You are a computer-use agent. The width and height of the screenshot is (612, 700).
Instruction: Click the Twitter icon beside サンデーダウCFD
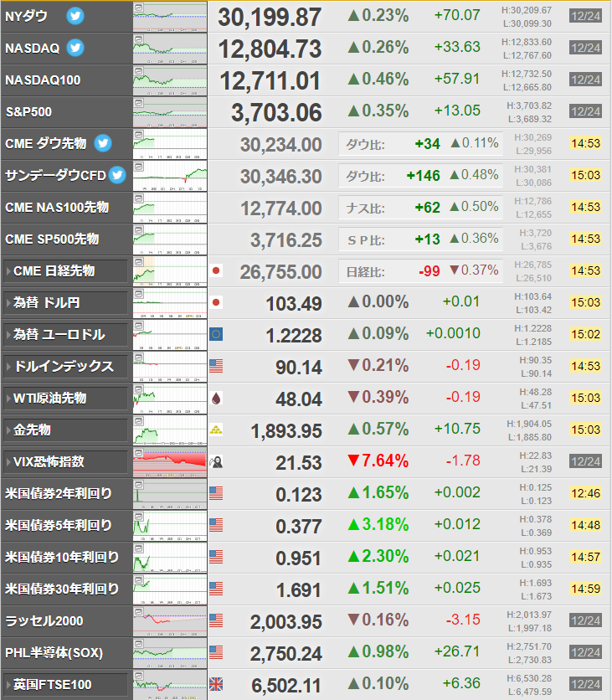click(118, 175)
